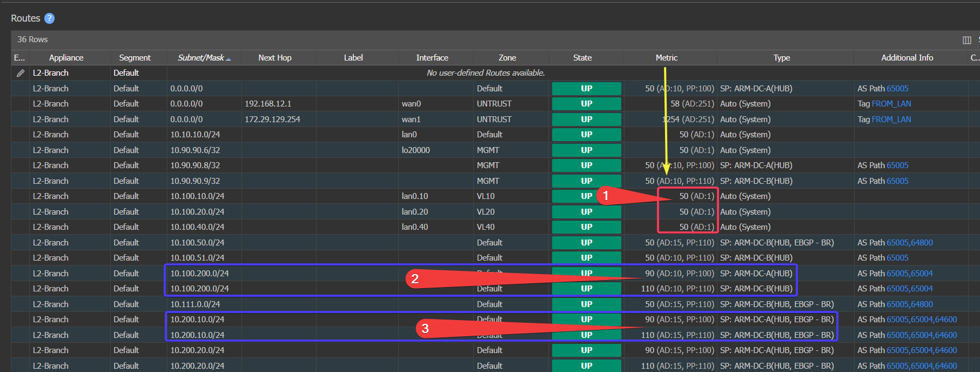The image size is (980, 372).
Task: Select the 10.100.10.0/24 subnet cell
Action: coord(204,196)
